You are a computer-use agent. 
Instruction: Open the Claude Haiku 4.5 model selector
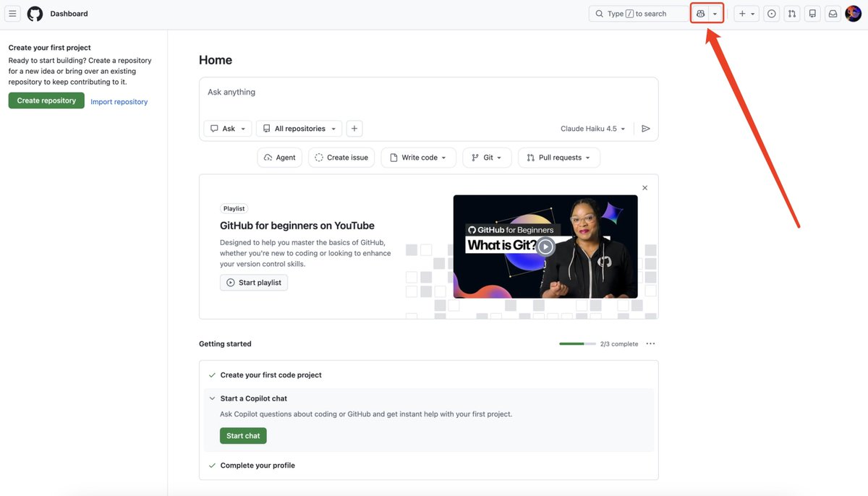(x=593, y=129)
